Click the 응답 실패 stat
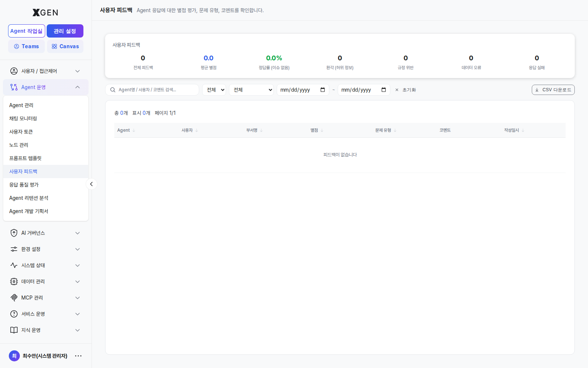588x368 pixels. tap(537, 62)
